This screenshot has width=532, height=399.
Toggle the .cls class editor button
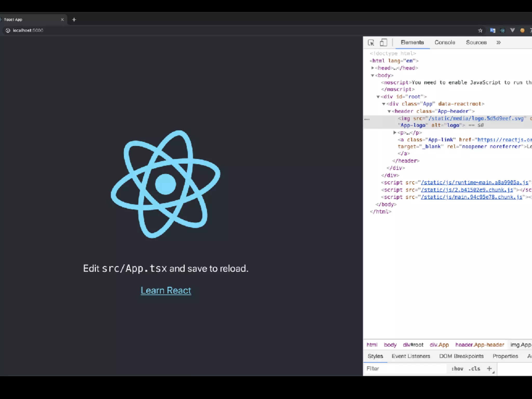point(474,369)
